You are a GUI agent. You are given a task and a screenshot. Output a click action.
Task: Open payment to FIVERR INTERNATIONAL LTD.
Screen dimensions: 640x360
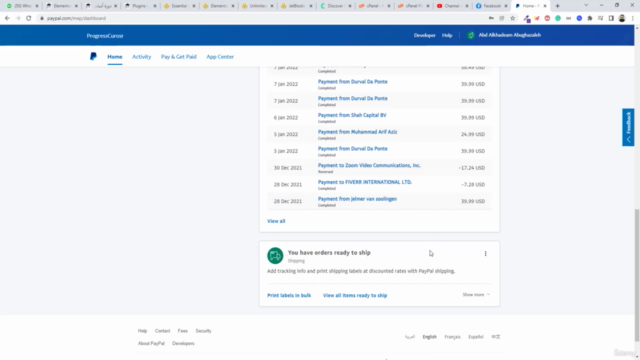point(364,182)
